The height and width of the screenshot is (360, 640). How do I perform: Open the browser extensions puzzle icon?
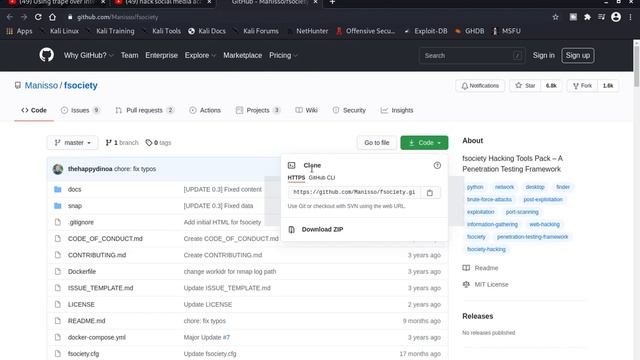(587, 17)
